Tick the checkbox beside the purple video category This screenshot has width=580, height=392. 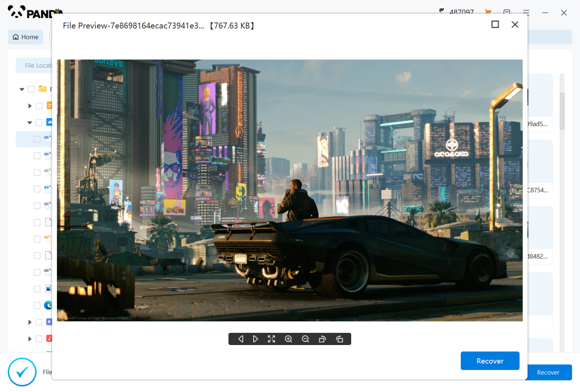[39, 322]
